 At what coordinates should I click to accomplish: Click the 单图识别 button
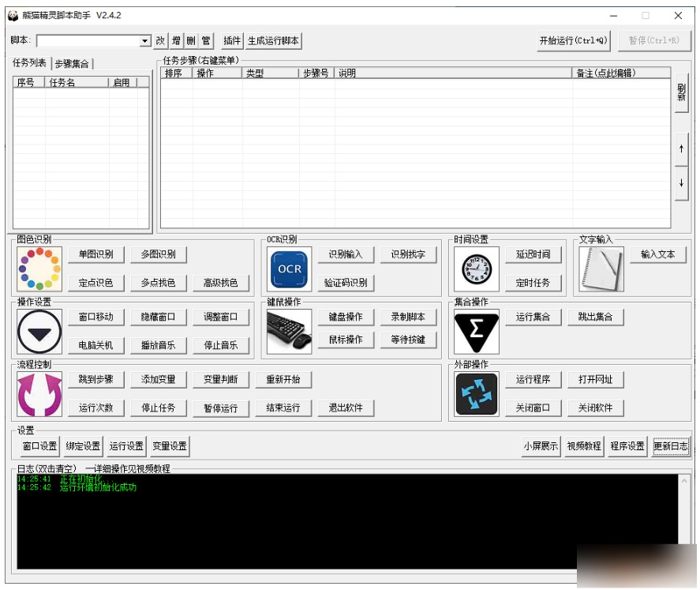pos(96,254)
